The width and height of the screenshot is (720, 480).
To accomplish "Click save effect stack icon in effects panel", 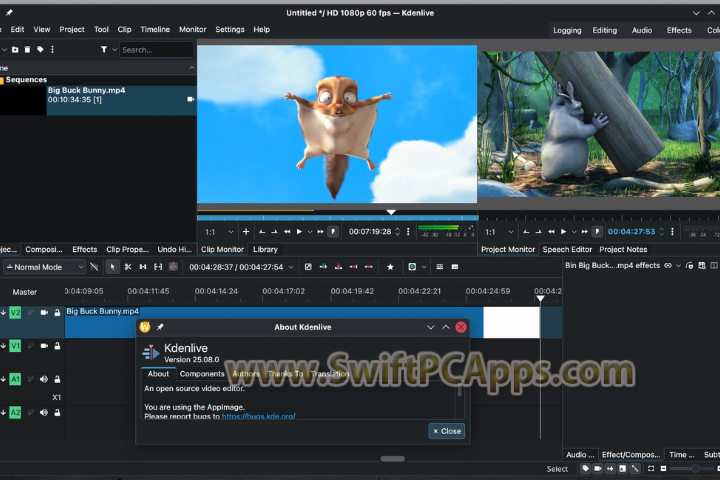I will (702, 265).
